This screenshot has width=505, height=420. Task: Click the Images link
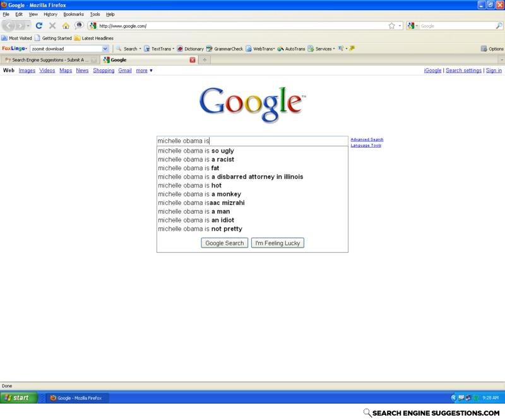tap(27, 71)
